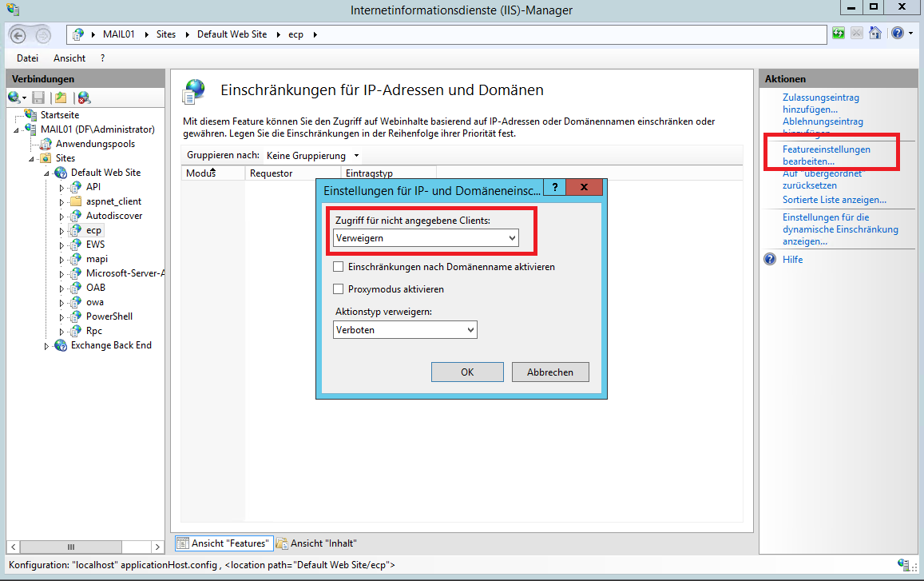Click the back navigation arrow icon
The width and height of the screenshot is (924, 581).
19,34
